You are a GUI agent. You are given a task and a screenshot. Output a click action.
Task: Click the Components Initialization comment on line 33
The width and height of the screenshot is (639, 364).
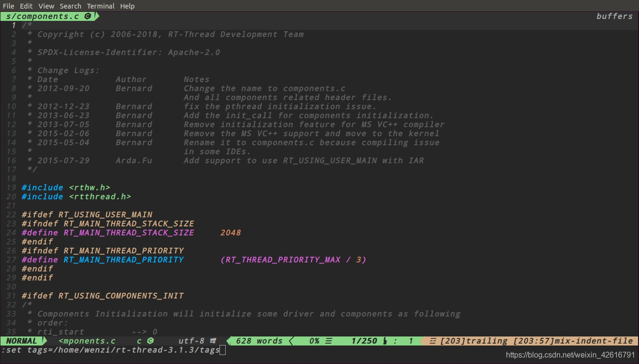pos(244,314)
